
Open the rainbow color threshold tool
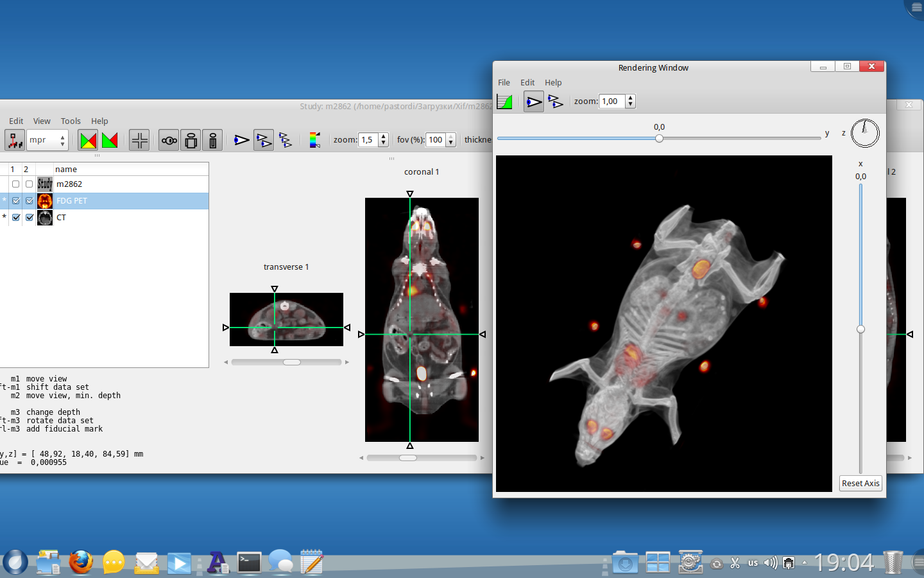[x=314, y=140]
